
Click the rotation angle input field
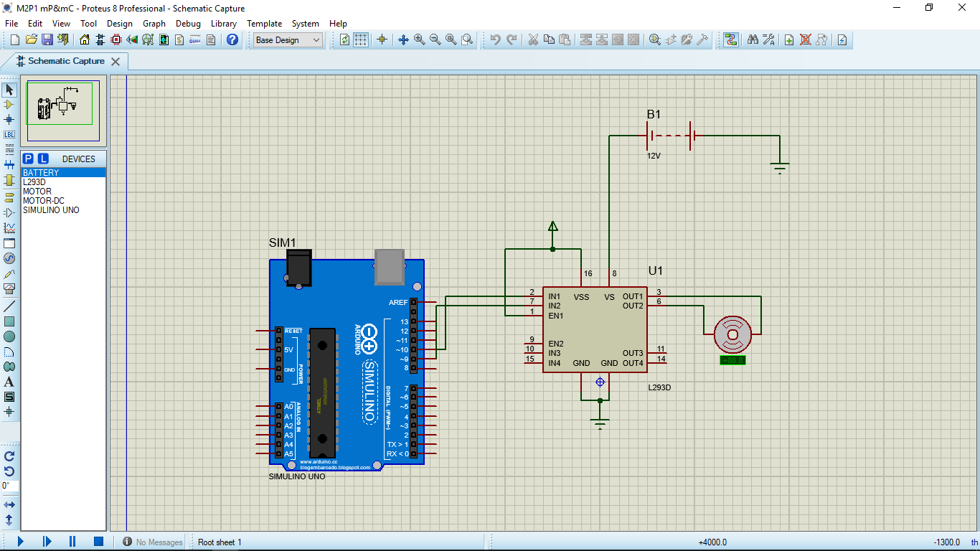click(x=9, y=486)
